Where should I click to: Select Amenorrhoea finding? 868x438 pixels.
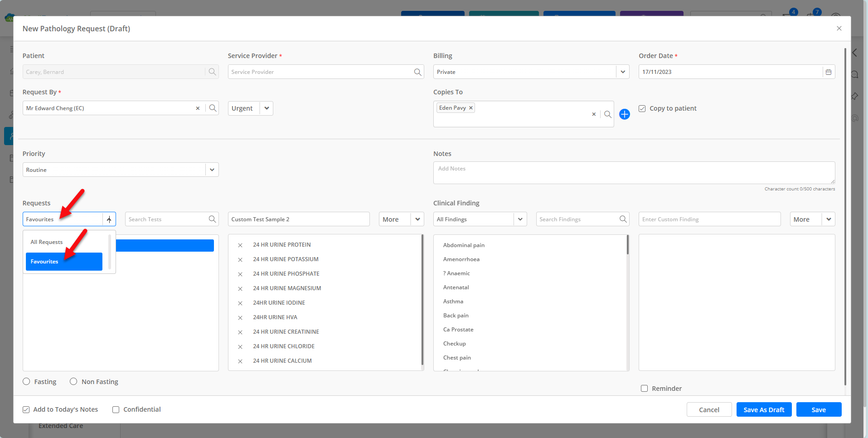[461, 259]
